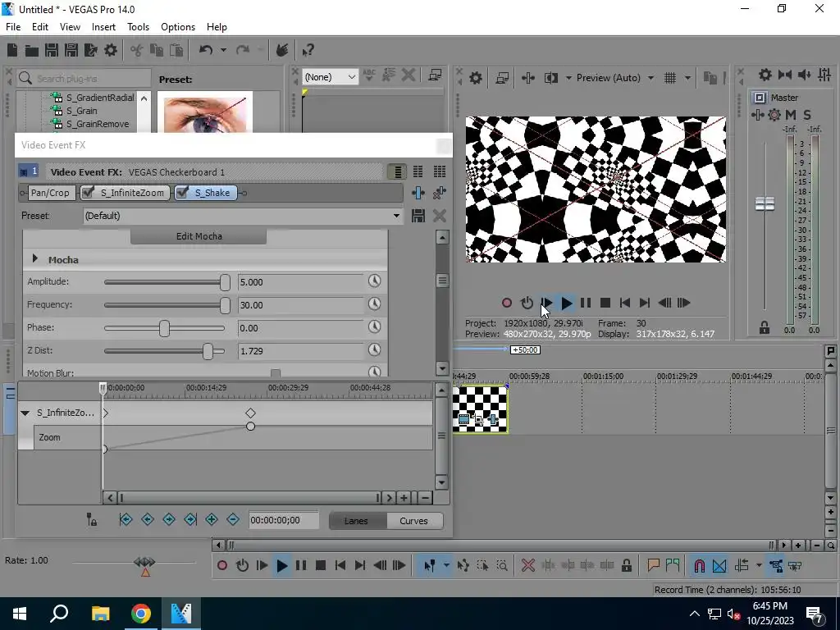Switch keyframe view to Lanes
Screen dimensions: 840x630
[x=356, y=521]
